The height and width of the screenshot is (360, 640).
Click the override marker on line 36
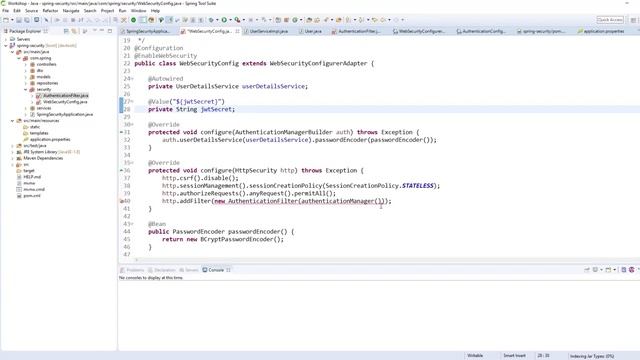coord(121,171)
